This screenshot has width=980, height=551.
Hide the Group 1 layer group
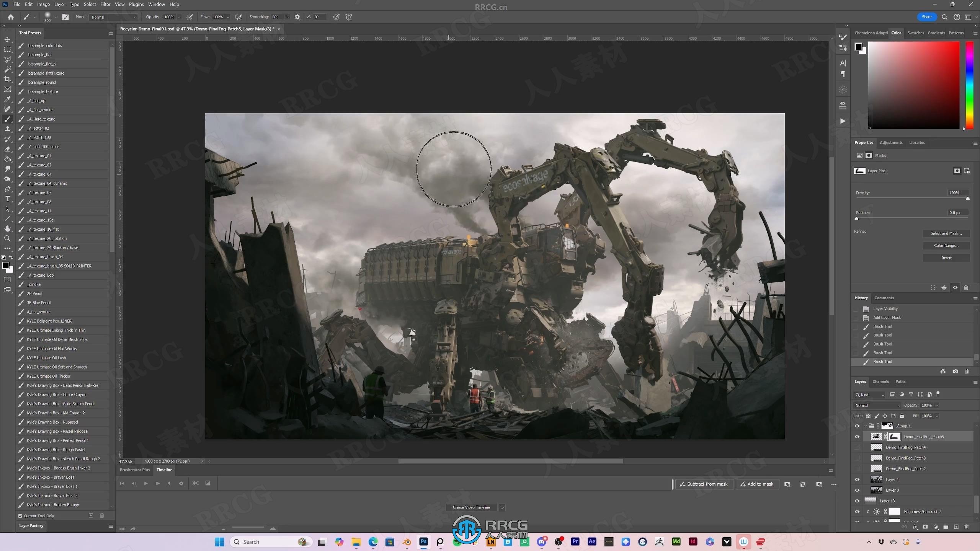click(857, 426)
